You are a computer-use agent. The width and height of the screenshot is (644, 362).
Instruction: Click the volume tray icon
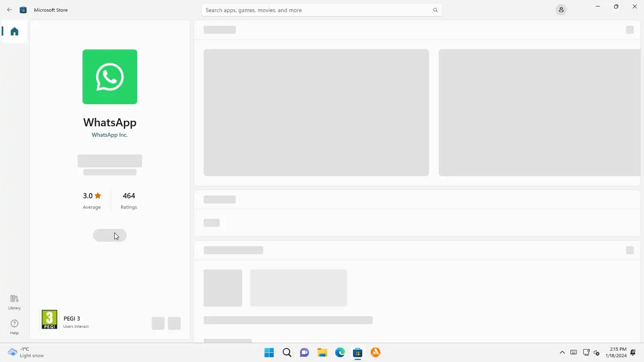pyautogui.click(x=597, y=353)
